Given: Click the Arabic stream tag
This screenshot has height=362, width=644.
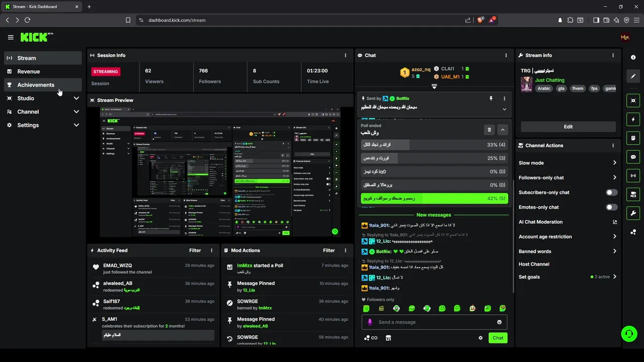Looking at the screenshot, I should pos(544,88).
